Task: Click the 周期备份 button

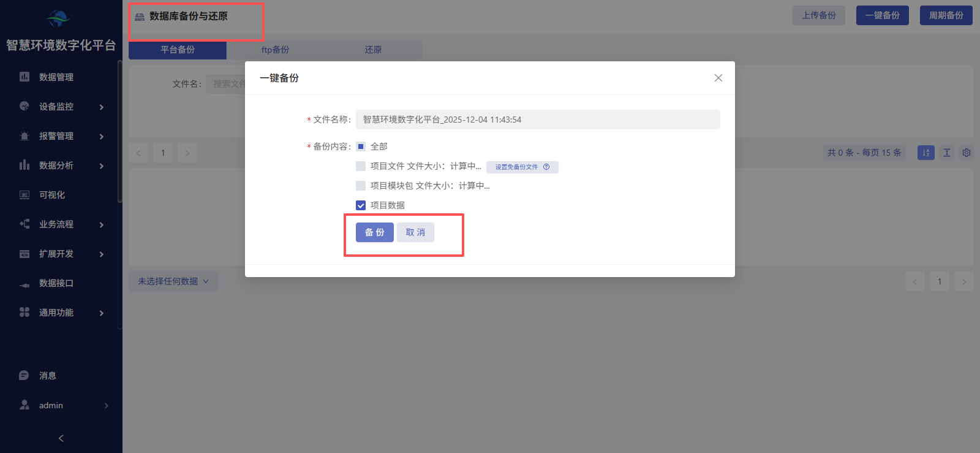Action: (946, 15)
